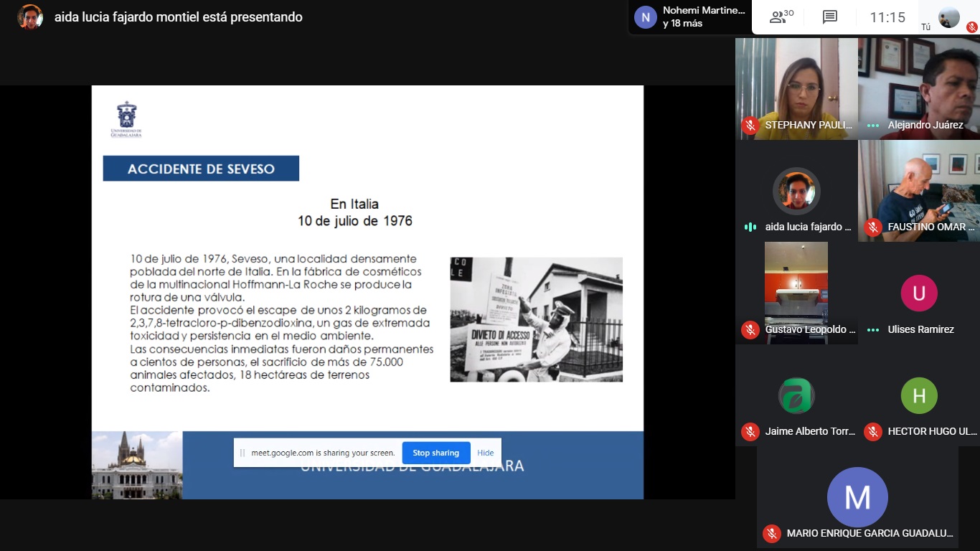Click three-dots indicator on Alejandro Juárez tile
This screenshot has width=980, height=551.
coord(873,126)
